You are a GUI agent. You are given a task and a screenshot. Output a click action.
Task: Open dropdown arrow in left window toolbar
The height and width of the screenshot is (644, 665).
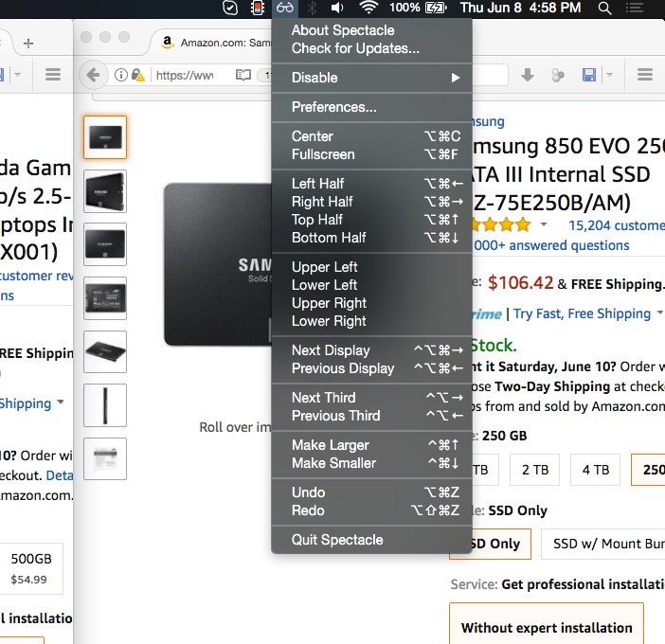tap(17, 75)
